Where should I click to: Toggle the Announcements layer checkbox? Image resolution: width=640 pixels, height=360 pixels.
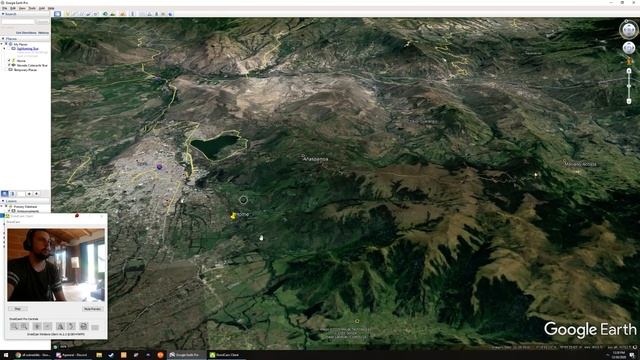point(9,211)
